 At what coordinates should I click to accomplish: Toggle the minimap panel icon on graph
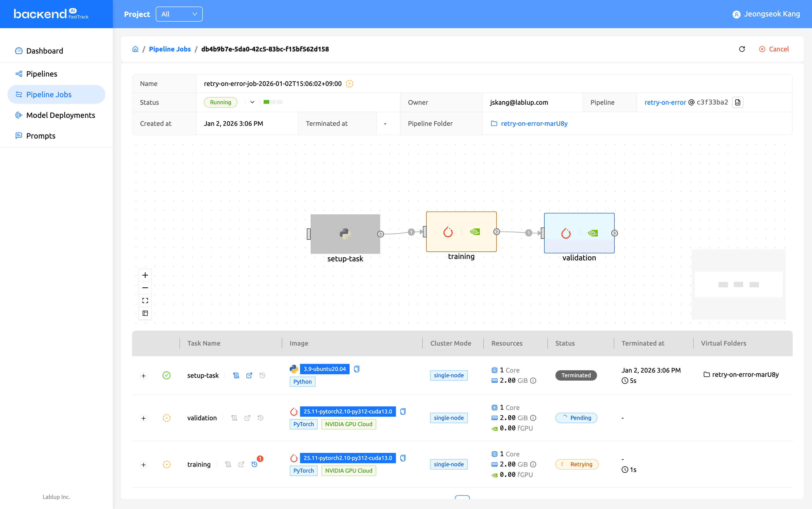[145, 313]
